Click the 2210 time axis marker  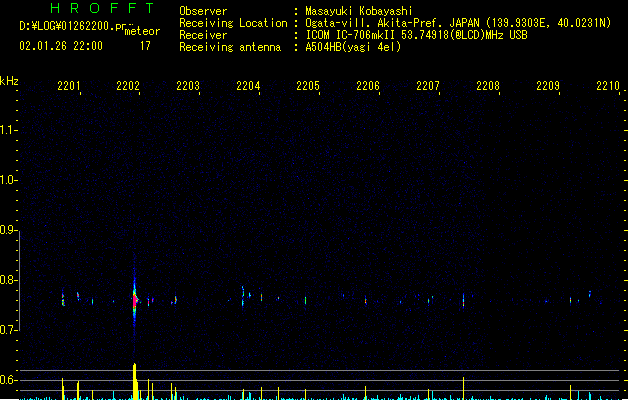pyautogui.click(x=608, y=86)
